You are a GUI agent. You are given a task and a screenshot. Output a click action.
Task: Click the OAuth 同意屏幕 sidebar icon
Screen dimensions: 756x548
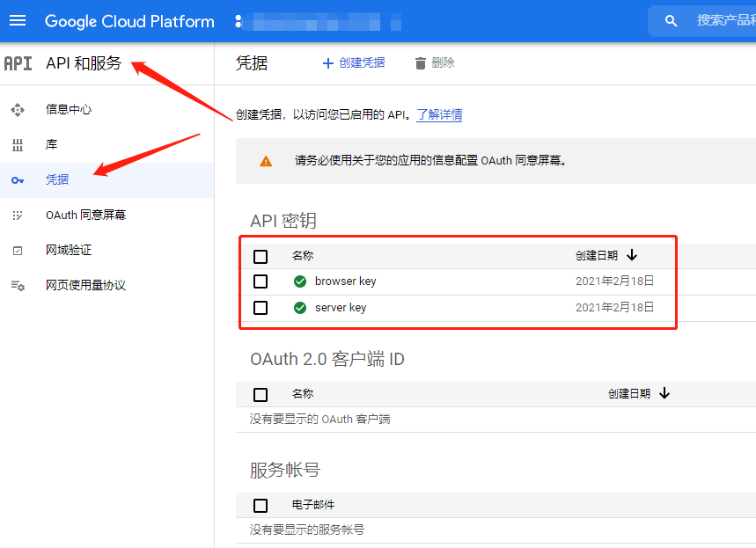click(x=18, y=216)
